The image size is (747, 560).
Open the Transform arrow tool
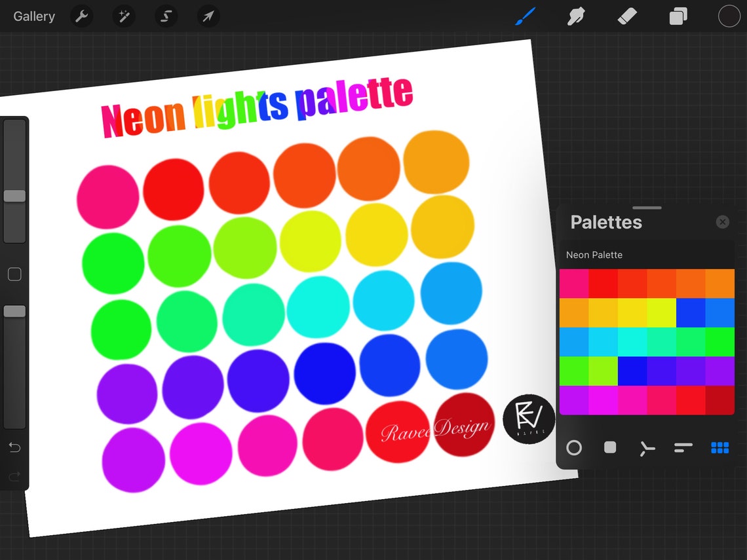pos(208,16)
